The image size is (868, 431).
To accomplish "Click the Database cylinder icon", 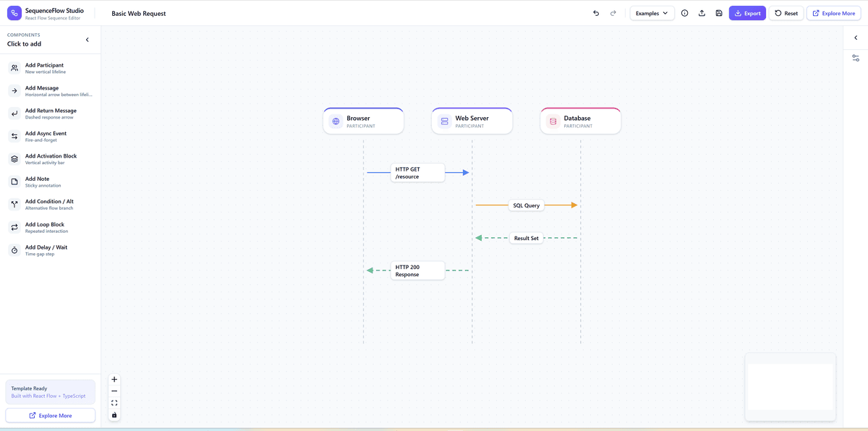I will click(553, 121).
